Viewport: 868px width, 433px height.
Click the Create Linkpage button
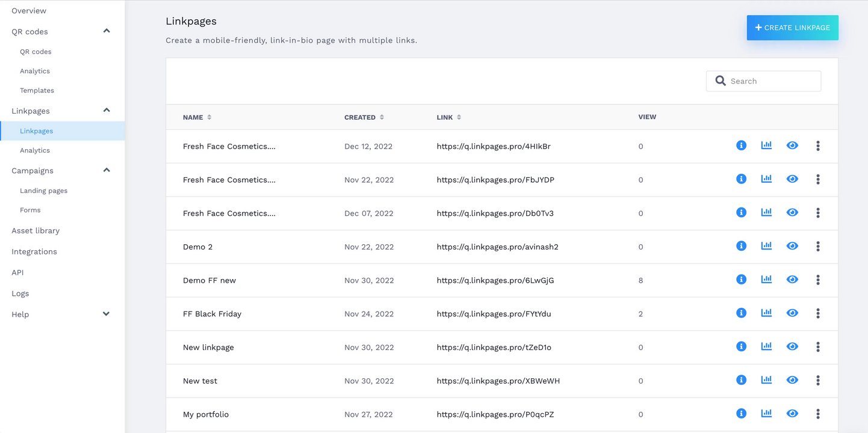tap(792, 28)
